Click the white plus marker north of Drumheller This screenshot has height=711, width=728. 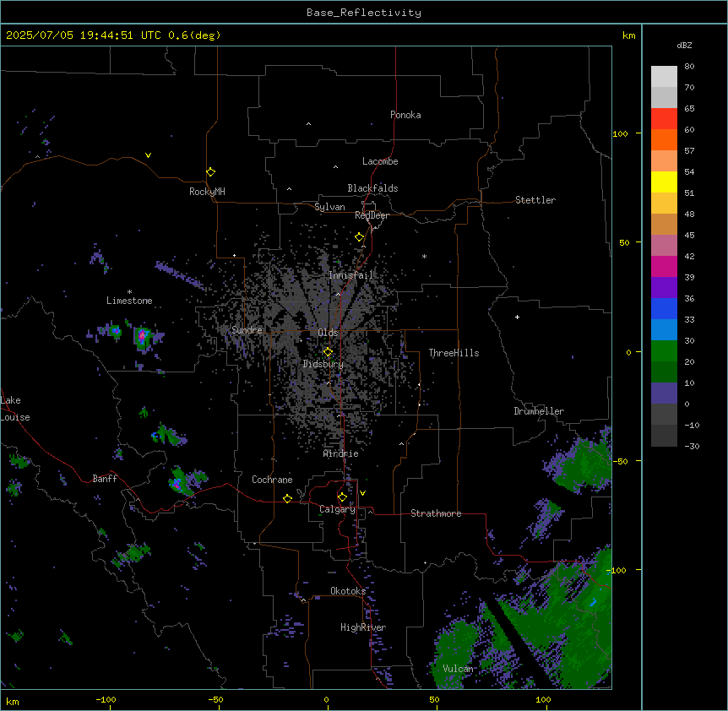click(517, 317)
